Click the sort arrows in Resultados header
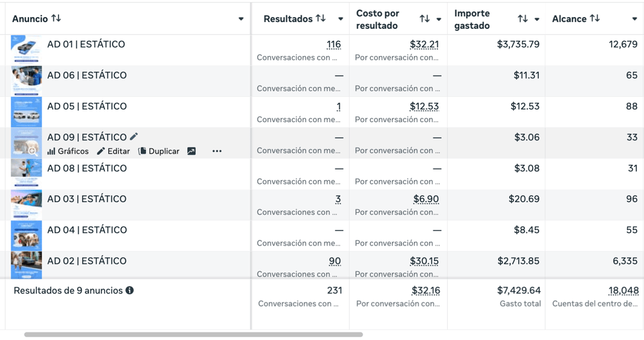The image size is (644, 340). point(321,18)
